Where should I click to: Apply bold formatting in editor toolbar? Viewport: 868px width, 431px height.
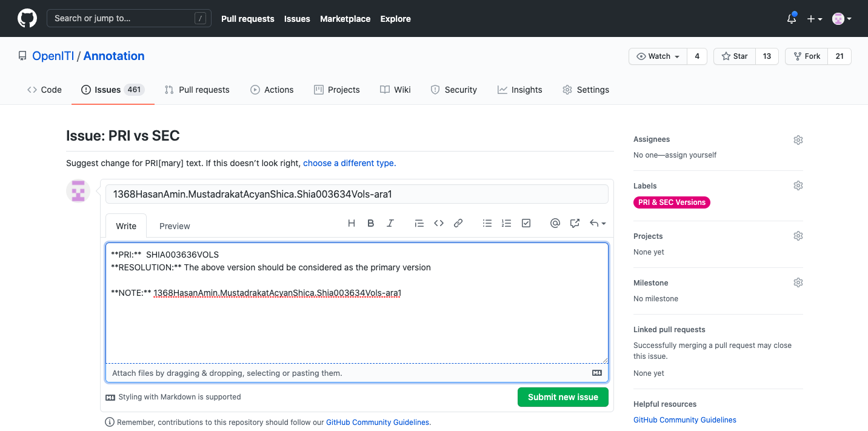click(371, 223)
